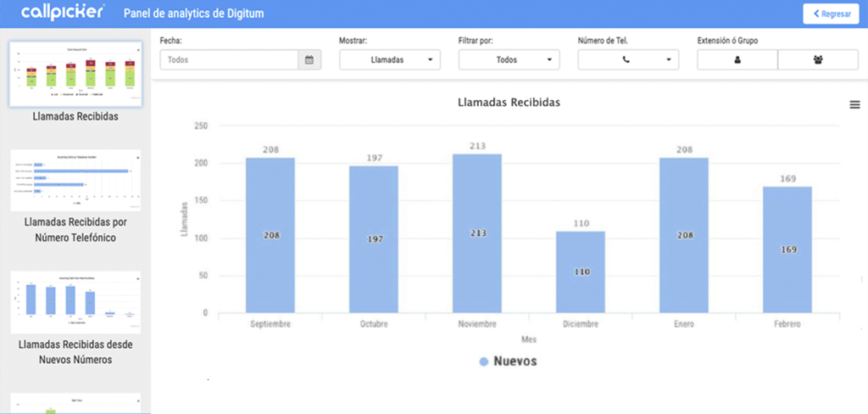Open Llamadas Recibidas por Número Telefónico chart
868x414 pixels.
pyautogui.click(x=75, y=181)
